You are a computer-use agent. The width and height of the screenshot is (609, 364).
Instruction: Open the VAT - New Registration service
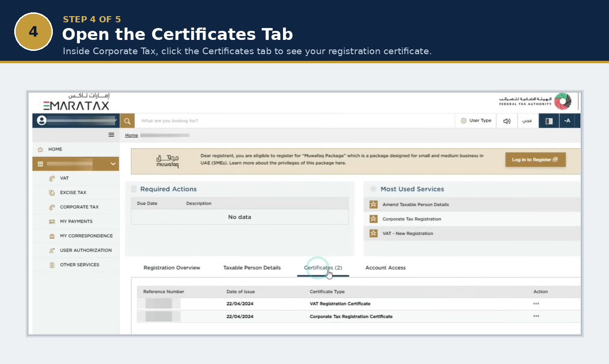point(408,233)
